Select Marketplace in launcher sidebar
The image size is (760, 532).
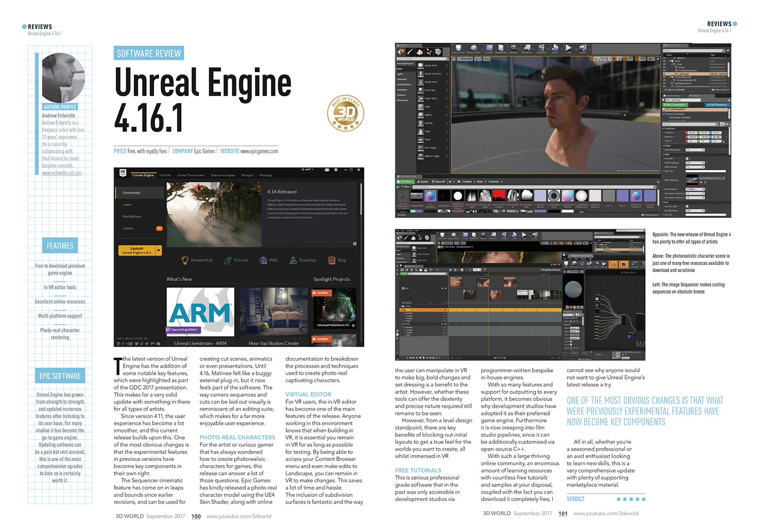pyautogui.click(x=132, y=216)
